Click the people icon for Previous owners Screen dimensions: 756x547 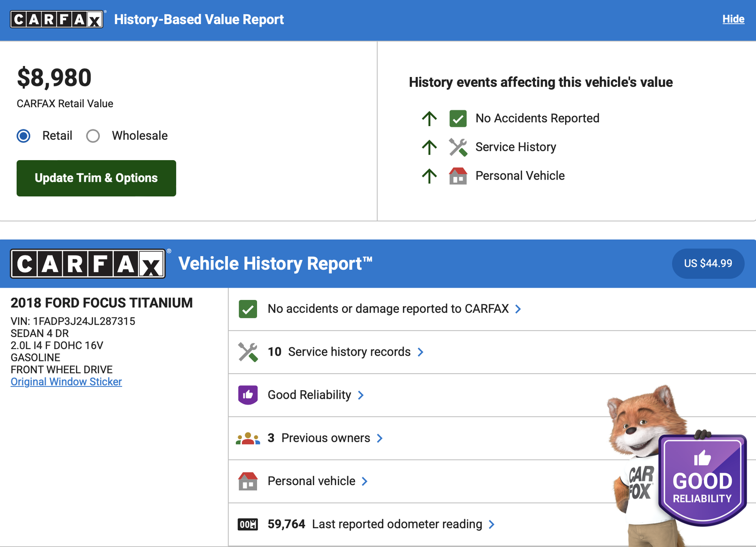coord(248,438)
